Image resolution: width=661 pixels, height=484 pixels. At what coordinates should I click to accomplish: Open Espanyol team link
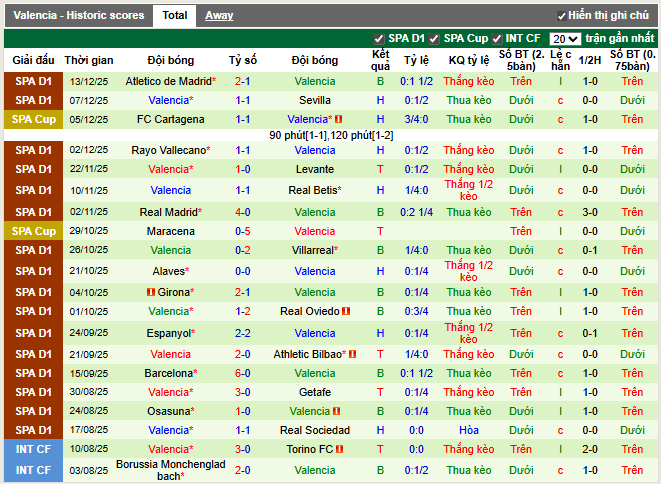pyautogui.click(x=169, y=333)
